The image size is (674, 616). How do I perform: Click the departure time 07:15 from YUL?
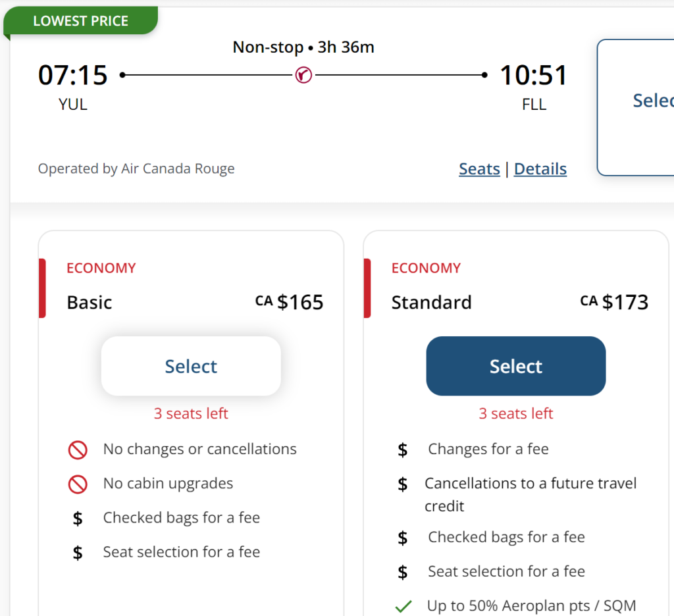(x=72, y=75)
